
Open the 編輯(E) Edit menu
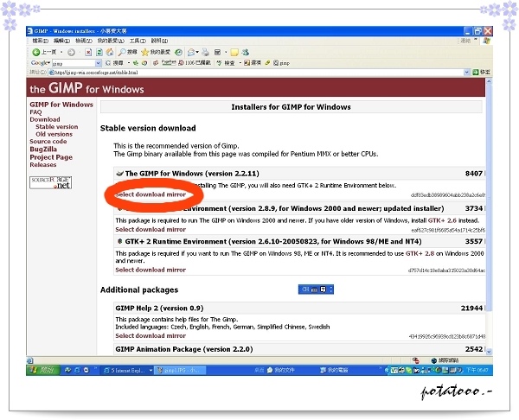tap(62, 41)
